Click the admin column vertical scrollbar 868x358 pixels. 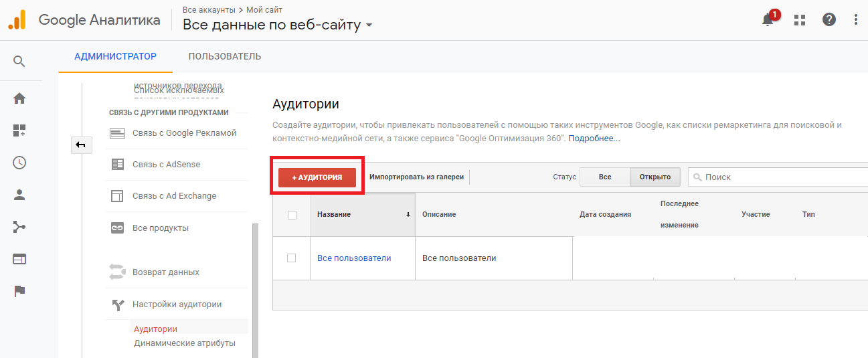click(254, 290)
